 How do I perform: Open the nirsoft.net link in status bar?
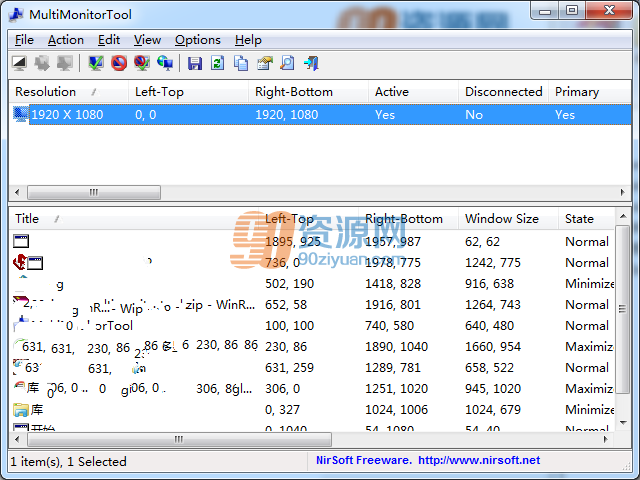[x=479, y=460]
